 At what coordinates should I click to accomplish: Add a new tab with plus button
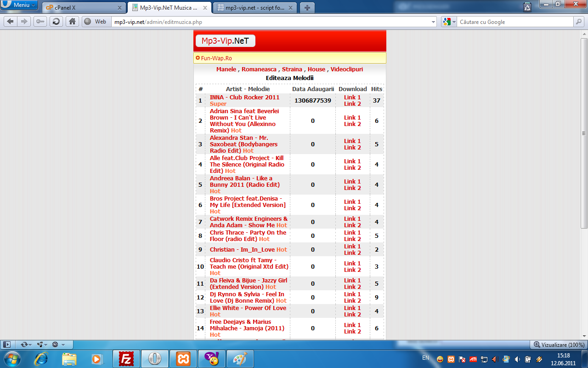pos(307,8)
